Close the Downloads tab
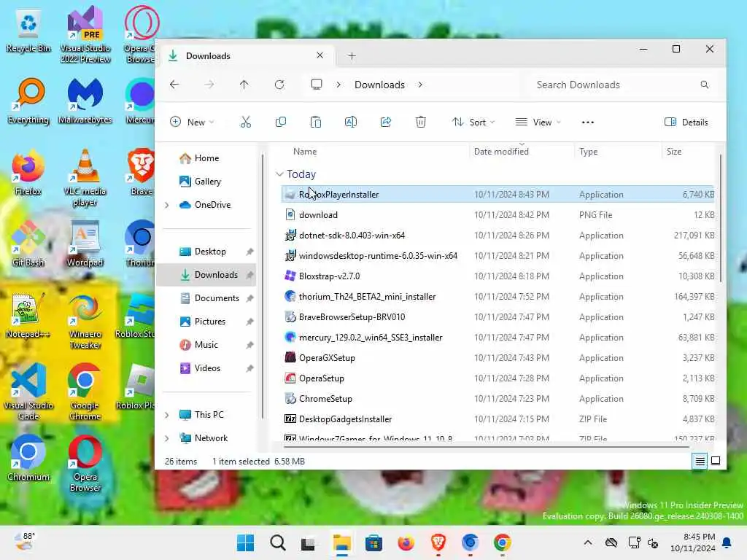Image resolution: width=747 pixels, height=560 pixels. pos(320,55)
